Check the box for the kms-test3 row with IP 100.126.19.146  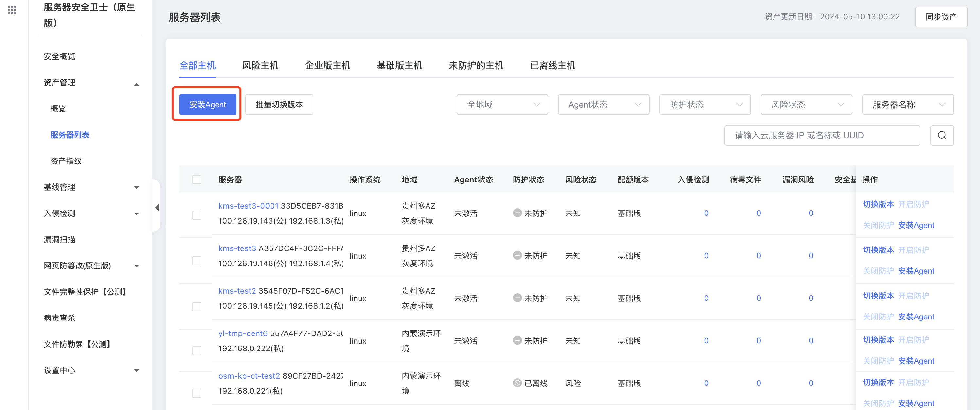(x=197, y=261)
